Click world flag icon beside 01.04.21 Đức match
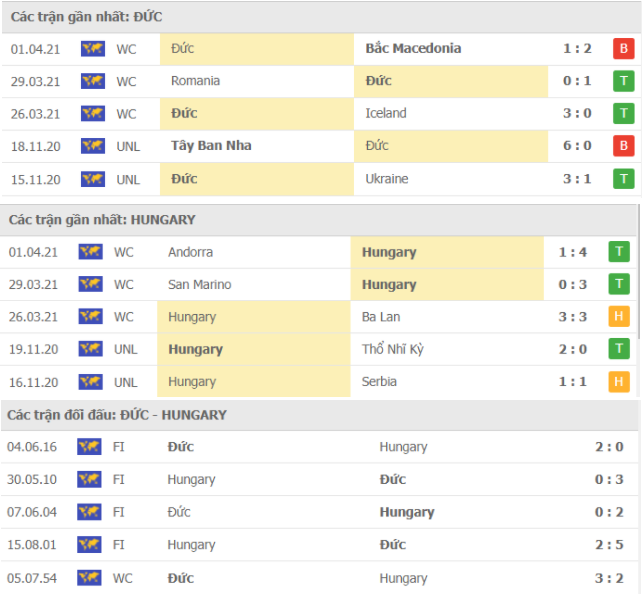 pos(93,48)
